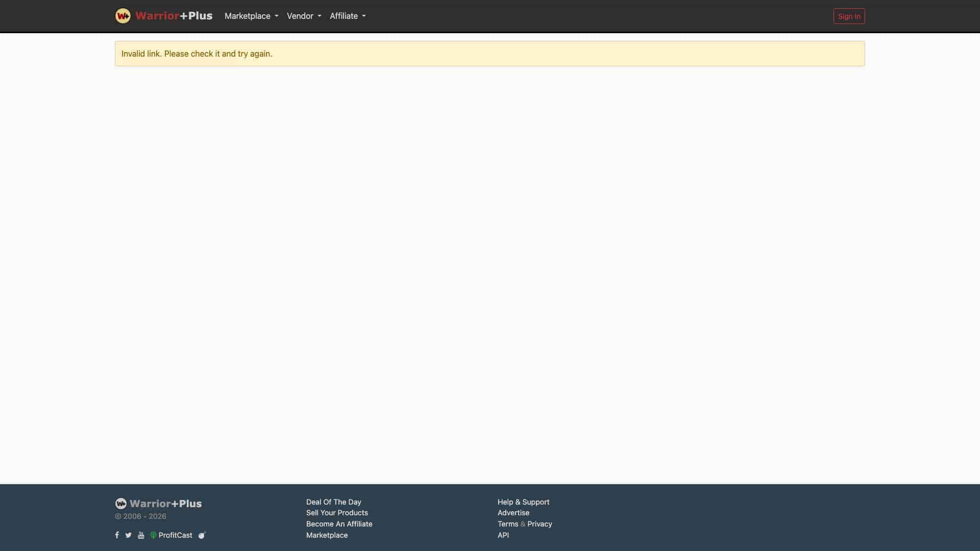The image size is (980, 551).
Task: Open the Advertise footer link
Action: pyautogui.click(x=513, y=513)
